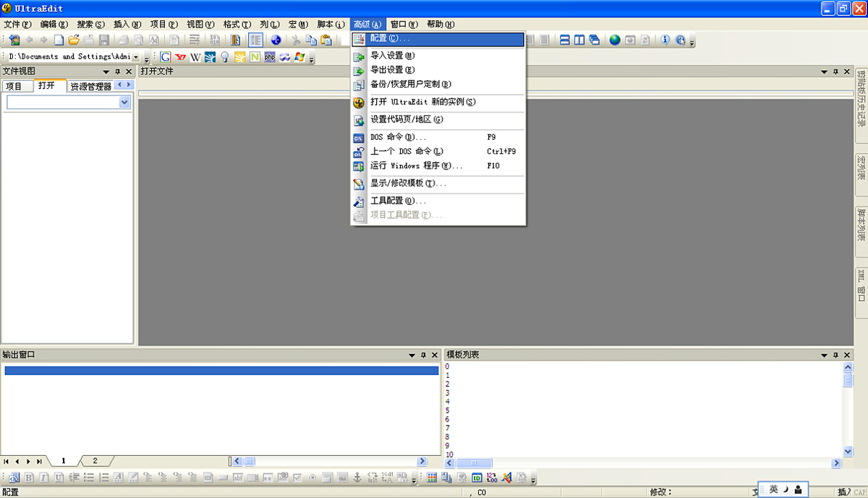Switch to the 资源管理器 tab

click(x=90, y=86)
